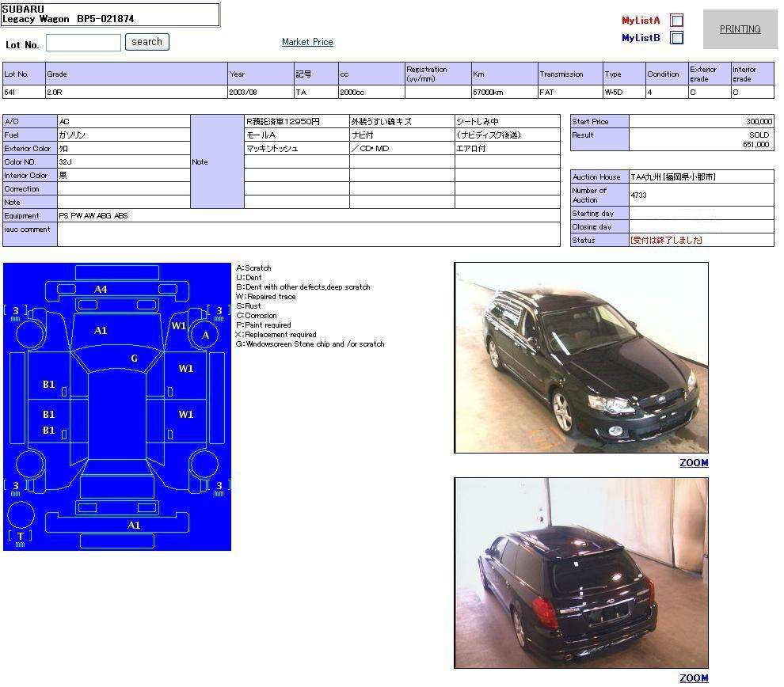Select the vehicle title 'Legacy Wagon BP5-021874'
784x687 pixels.
click(x=68, y=20)
